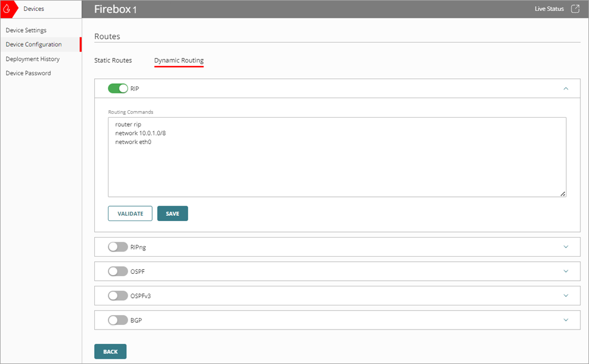Save the RIP routing commands
589x364 pixels.
pos(172,213)
